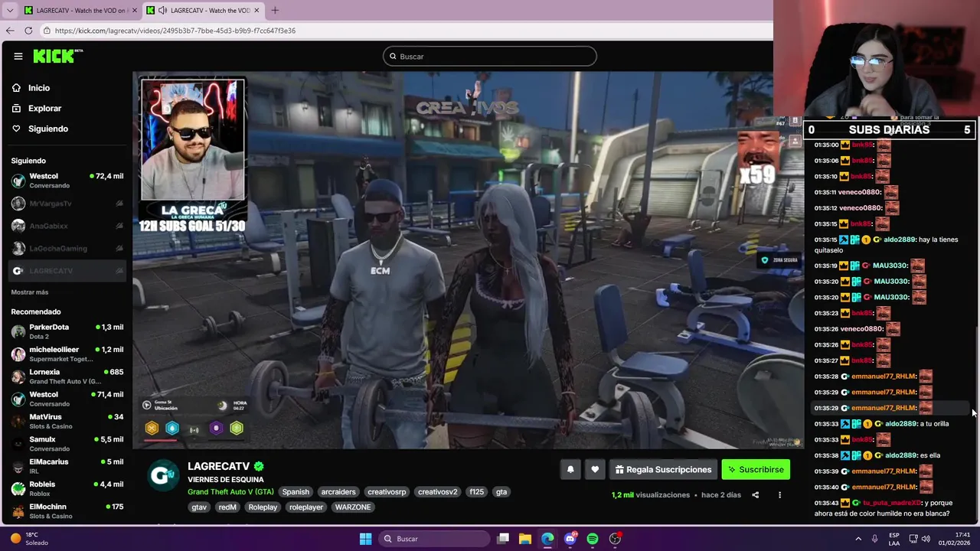Open the Grand Theft Auto V (GTA) category
The height and width of the screenshot is (551, 980).
(230, 492)
